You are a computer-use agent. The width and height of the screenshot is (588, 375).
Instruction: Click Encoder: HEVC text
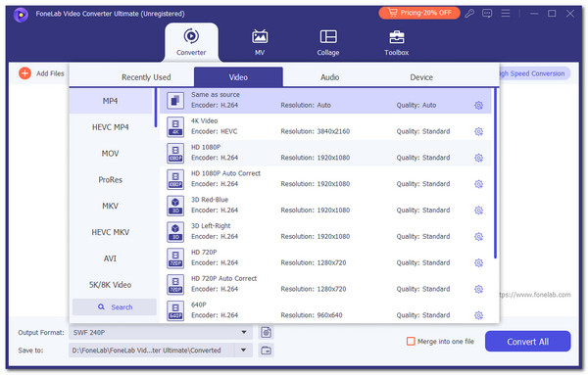pos(214,131)
